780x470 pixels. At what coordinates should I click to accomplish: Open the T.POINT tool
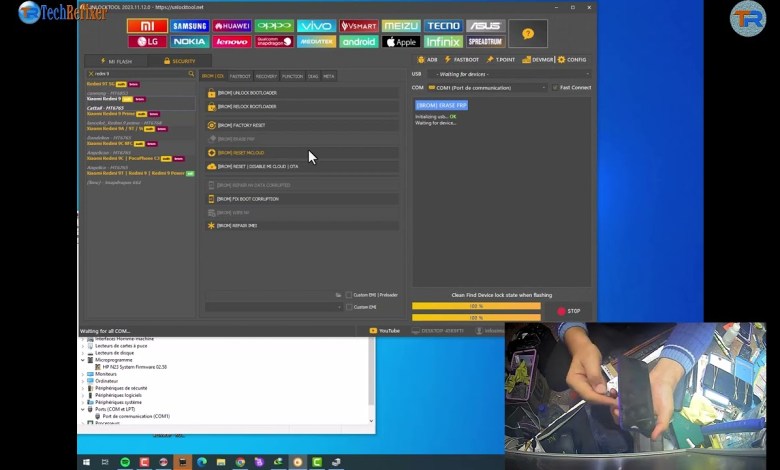click(x=500, y=60)
